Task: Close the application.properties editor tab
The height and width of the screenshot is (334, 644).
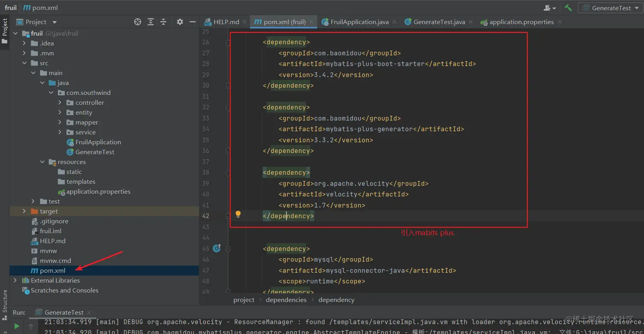Action: [560, 22]
